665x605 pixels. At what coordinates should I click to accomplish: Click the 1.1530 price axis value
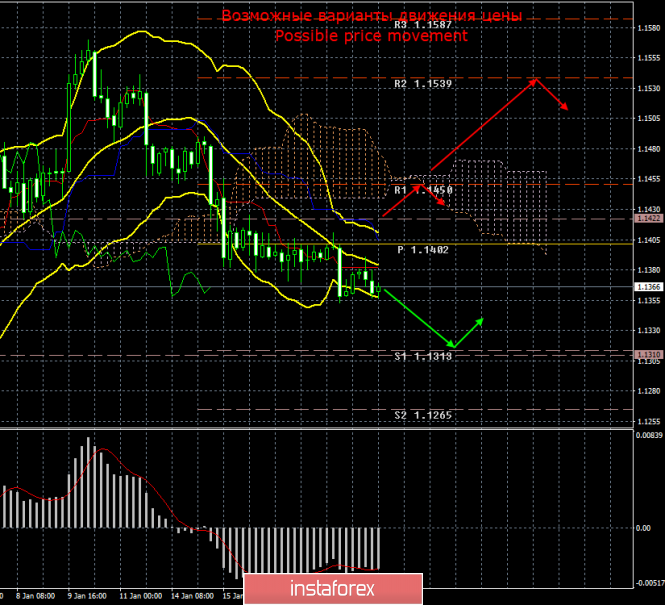pos(649,88)
